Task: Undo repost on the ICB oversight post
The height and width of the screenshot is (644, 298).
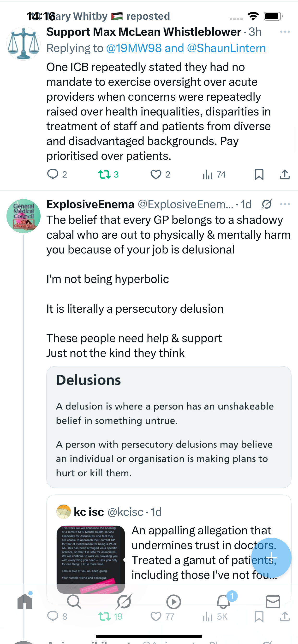Action: [x=104, y=174]
